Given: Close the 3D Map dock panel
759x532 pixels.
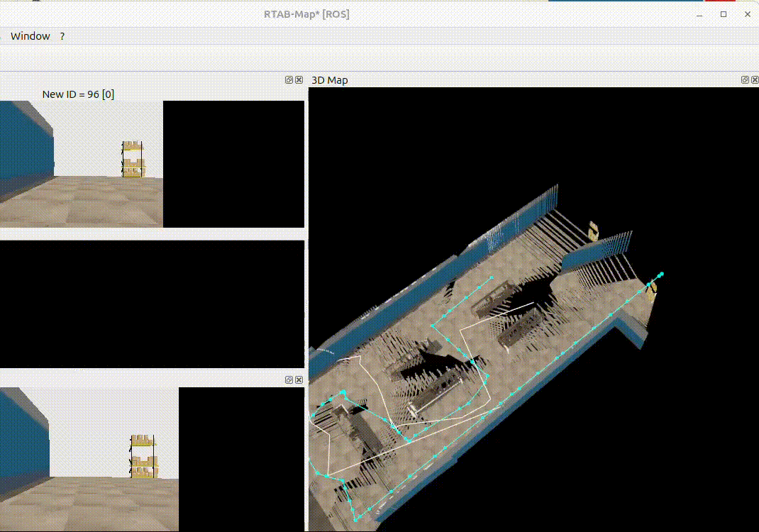Looking at the screenshot, I should (754, 80).
